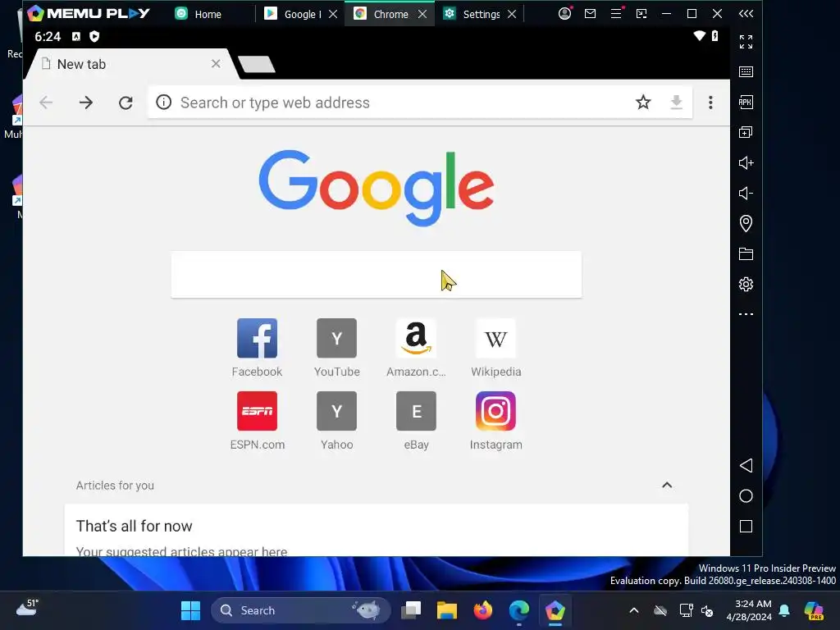Open the shared folder icon in sidebar
Viewport: 840px width, 630px height.
coord(746,254)
